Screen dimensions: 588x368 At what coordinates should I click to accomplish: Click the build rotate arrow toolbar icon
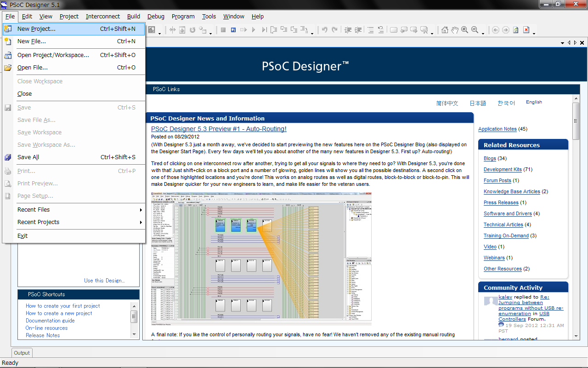click(x=192, y=30)
